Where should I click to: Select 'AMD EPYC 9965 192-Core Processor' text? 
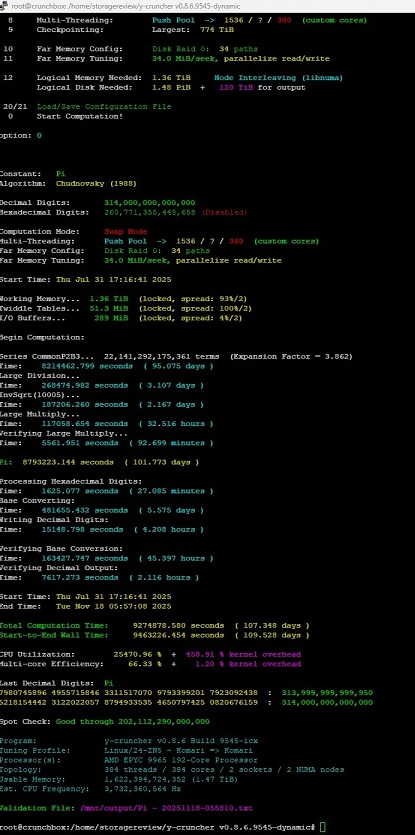[x=181, y=760]
